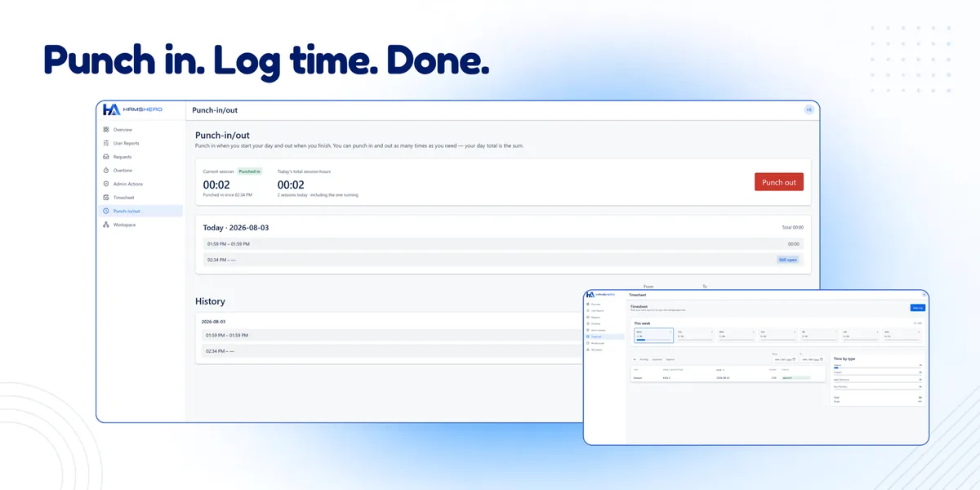This screenshot has height=490, width=980.
Task: Click the Punched in status badge
Action: pos(250,171)
